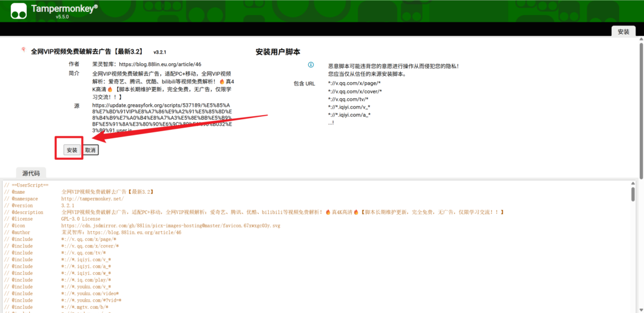
Task: Click the *://*.iqiyi.com/a_* included URL
Action: [x=349, y=114]
